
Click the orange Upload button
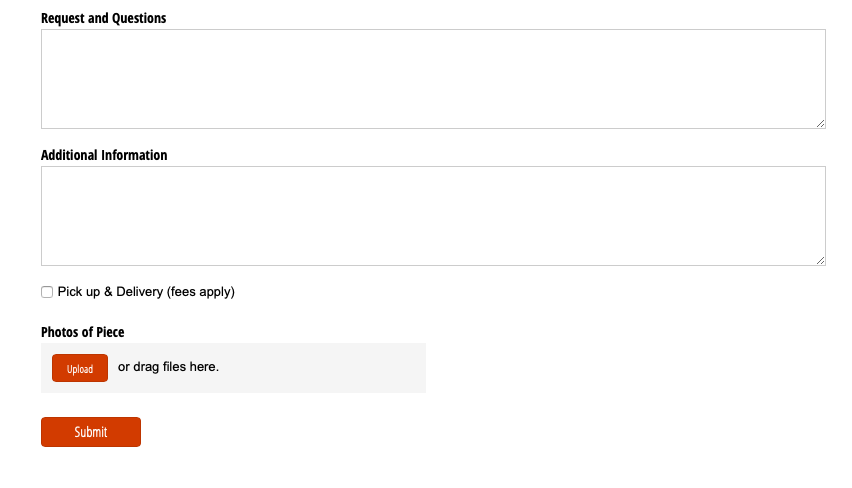tap(80, 368)
